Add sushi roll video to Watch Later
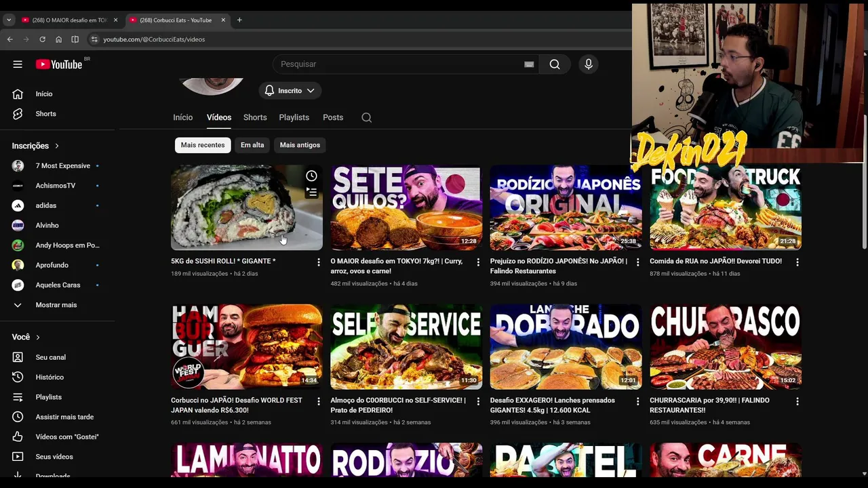This screenshot has height=488, width=868. [x=311, y=176]
